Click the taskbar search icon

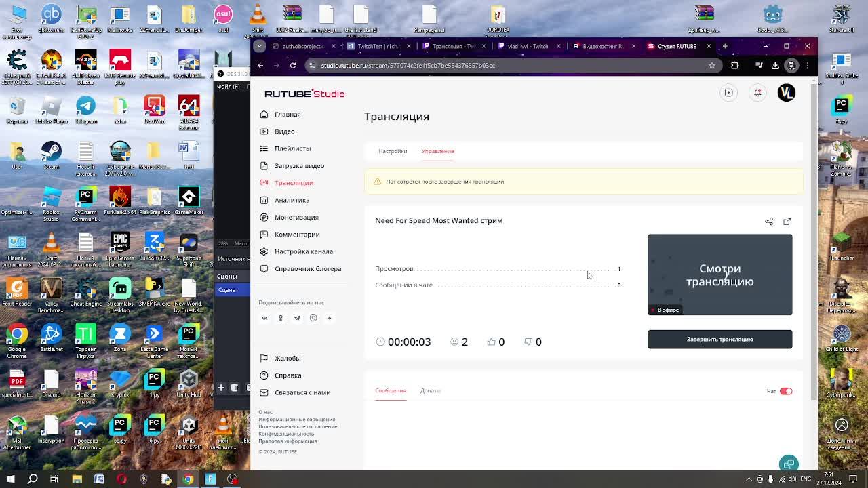point(33,479)
